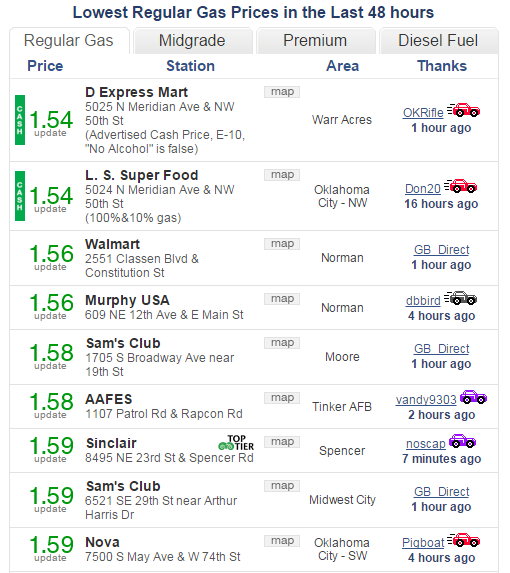Open the Premium tab
Image resolution: width=510 pixels, height=573 pixels.
316,41
